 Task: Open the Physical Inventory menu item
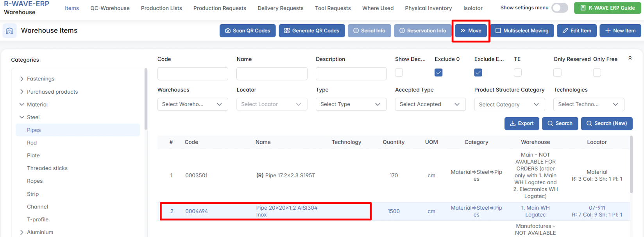coord(428,8)
